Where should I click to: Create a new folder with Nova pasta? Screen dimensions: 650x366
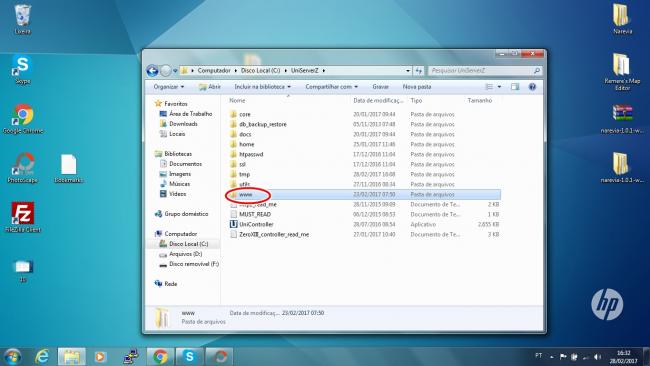pos(417,87)
